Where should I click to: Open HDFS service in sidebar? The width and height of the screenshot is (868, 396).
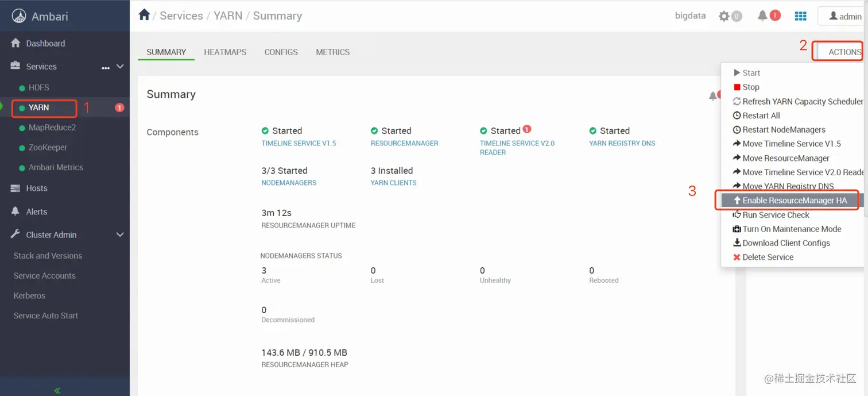click(39, 88)
